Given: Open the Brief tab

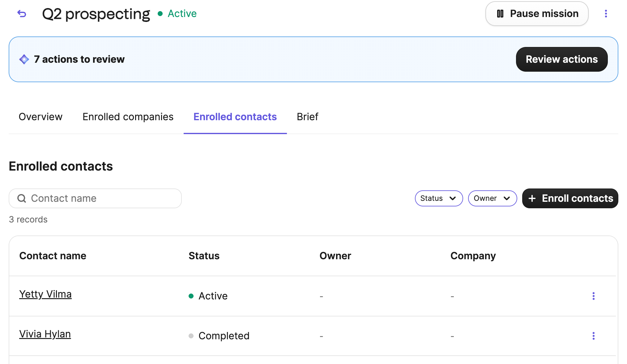Looking at the screenshot, I should (x=307, y=117).
